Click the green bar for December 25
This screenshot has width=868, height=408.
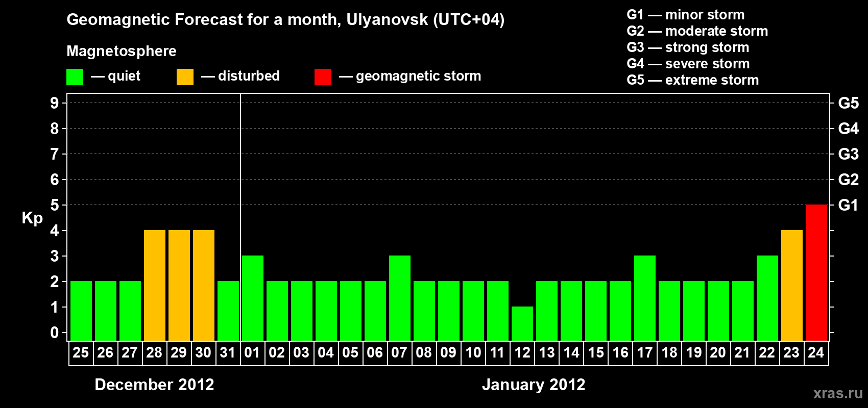point(81,311)
